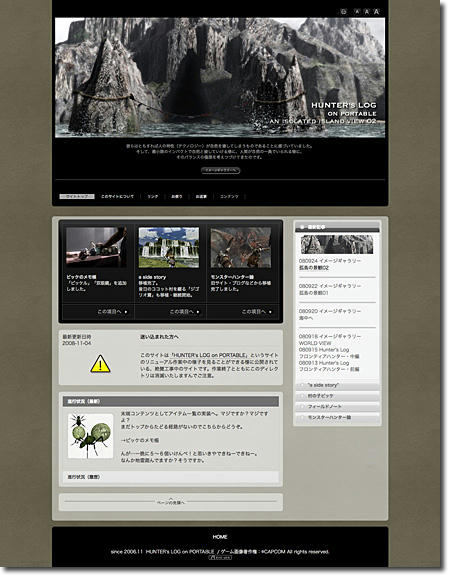Collapse the top sidebar section header
470x577 pixels.
click(x=337, y=227)
